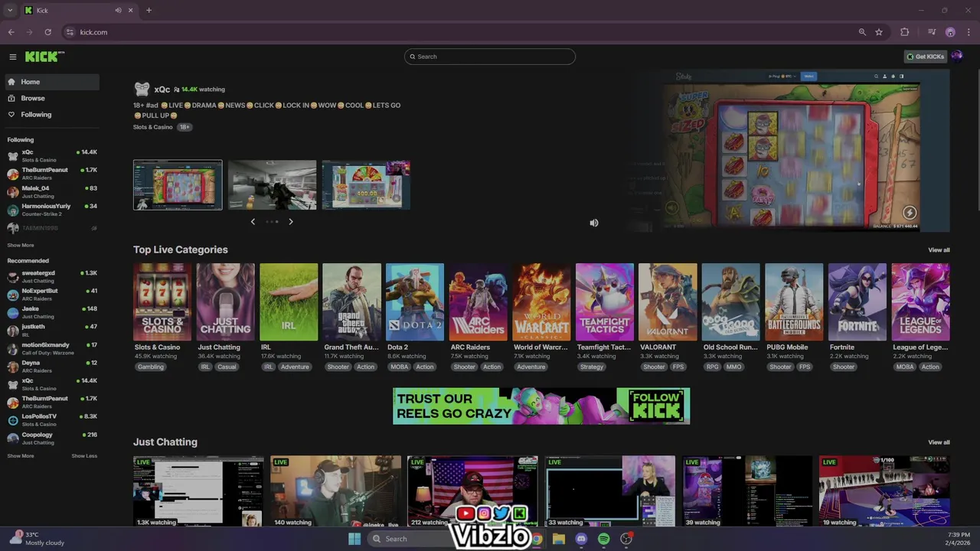980x551 pixels.
Task: Show next featured streams with right chevron
Action: 290,222
